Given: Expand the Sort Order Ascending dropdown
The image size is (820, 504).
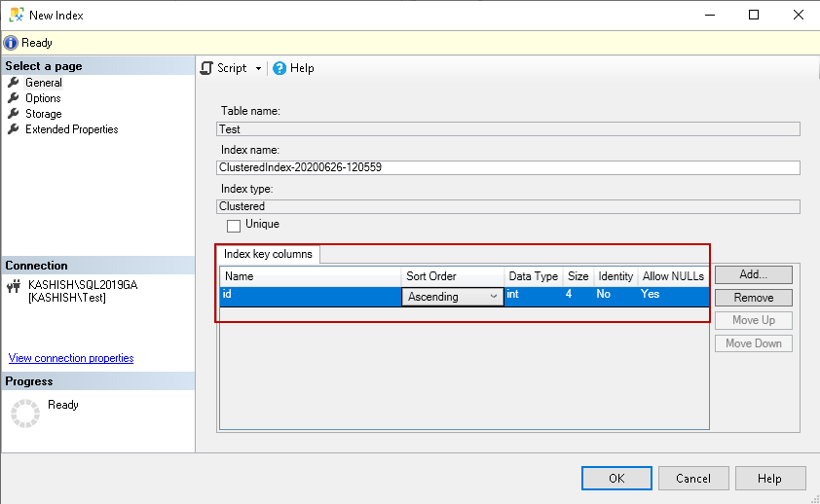Looking at the screenshot, I should pos(493,297).
